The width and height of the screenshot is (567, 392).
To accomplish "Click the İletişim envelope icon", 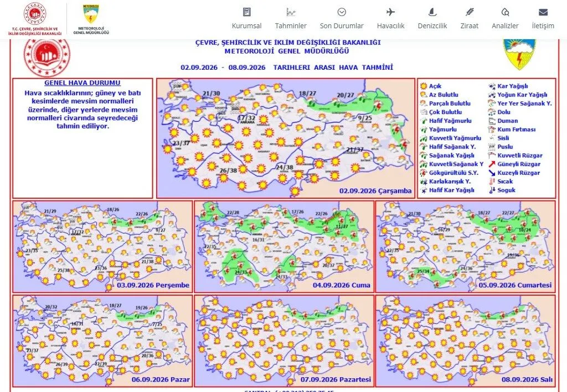I will click(x=543, y=12).
